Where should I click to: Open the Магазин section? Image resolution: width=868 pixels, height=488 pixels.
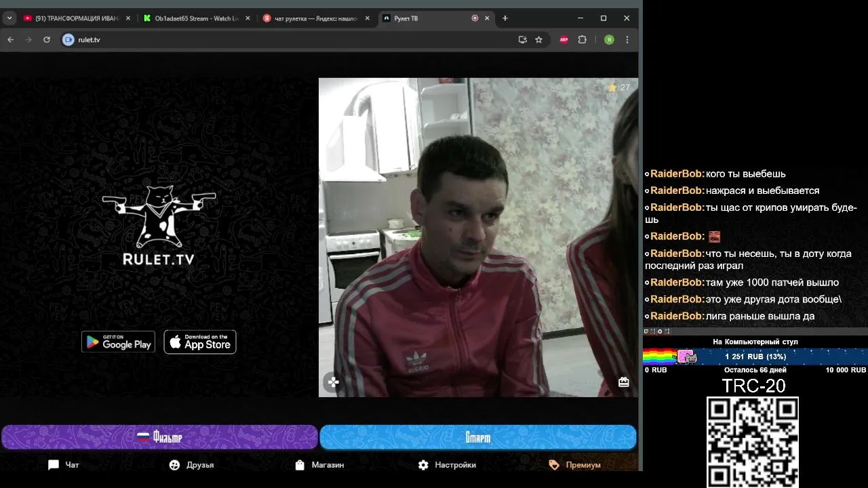pos(319,465)
